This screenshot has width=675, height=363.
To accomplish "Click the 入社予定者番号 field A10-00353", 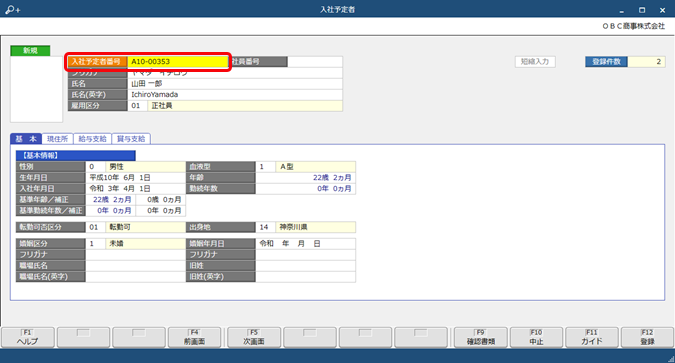I will coord(178,62).
